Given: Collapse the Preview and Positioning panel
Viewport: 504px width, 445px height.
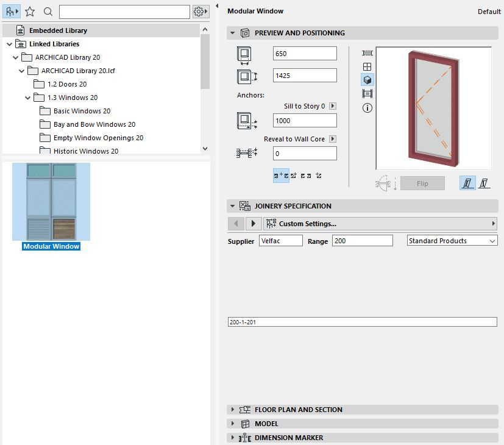Looking at the screenshot, I should coord(232,33).
